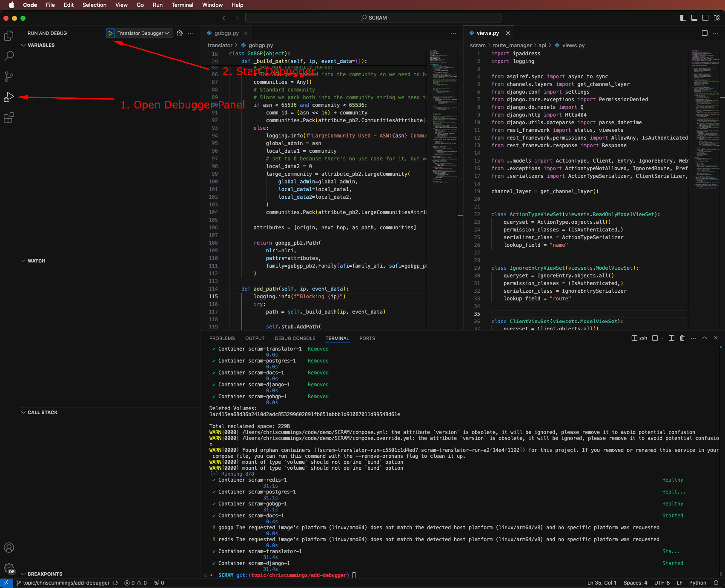Switch to the PROBLEMS panel tab
This screenshot has width=725, height=588.
tap(222, 338)
